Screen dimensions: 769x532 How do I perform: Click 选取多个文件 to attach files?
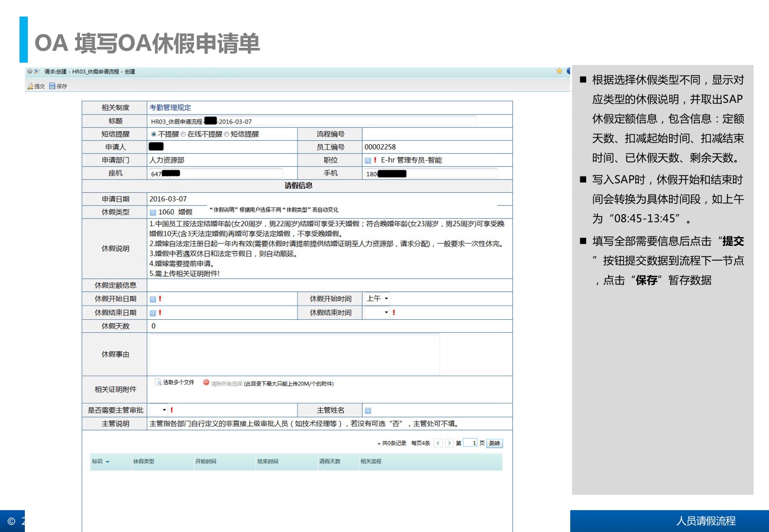(175, 382)
